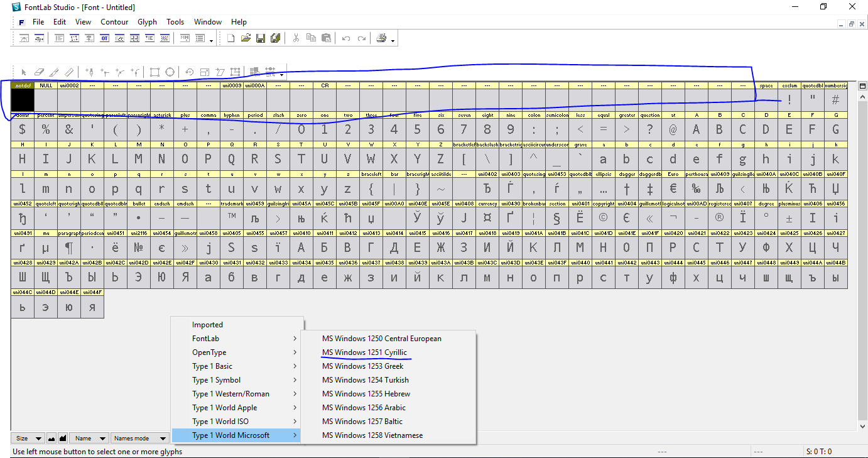Select the Free Transform tool

(x=235, y=72)
